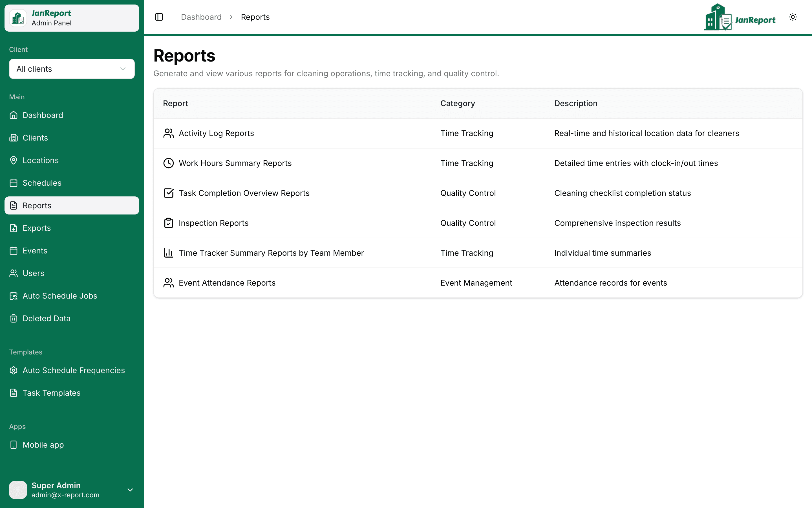Click the Mobile app phone icon
Viewport: 812px width, 508px height.
(14, 445)
